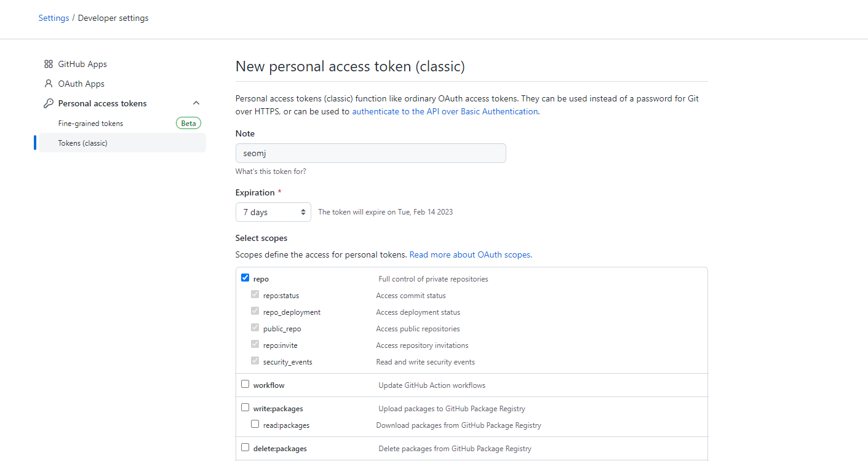The width and height of the screenshot is (868, 461).
Task: Select Tokens (classic) sidebar item
Action: pyautogui.click(x=122, y=143)
